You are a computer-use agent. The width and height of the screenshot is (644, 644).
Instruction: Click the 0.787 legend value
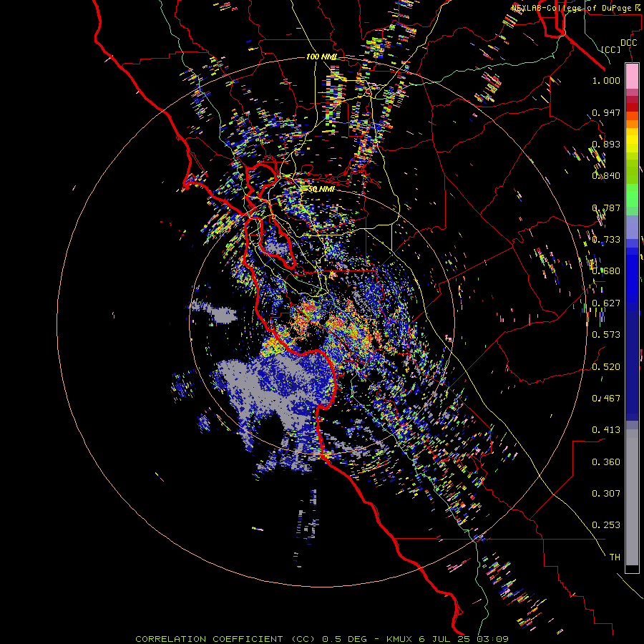(606, 208)
